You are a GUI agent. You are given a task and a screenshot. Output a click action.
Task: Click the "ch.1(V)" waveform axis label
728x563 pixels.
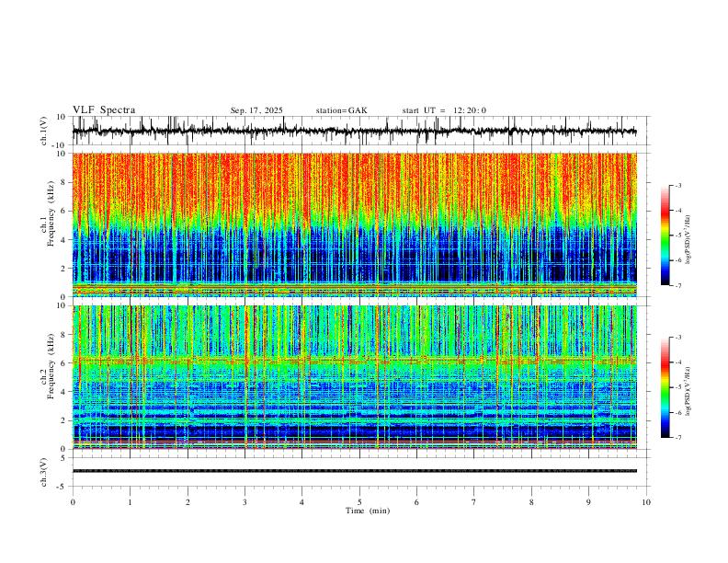pyautogui.click(x=44, y=131)
